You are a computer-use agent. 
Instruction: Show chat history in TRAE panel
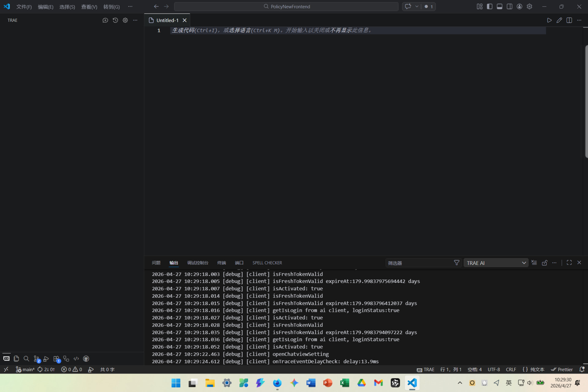pos(115,20)
